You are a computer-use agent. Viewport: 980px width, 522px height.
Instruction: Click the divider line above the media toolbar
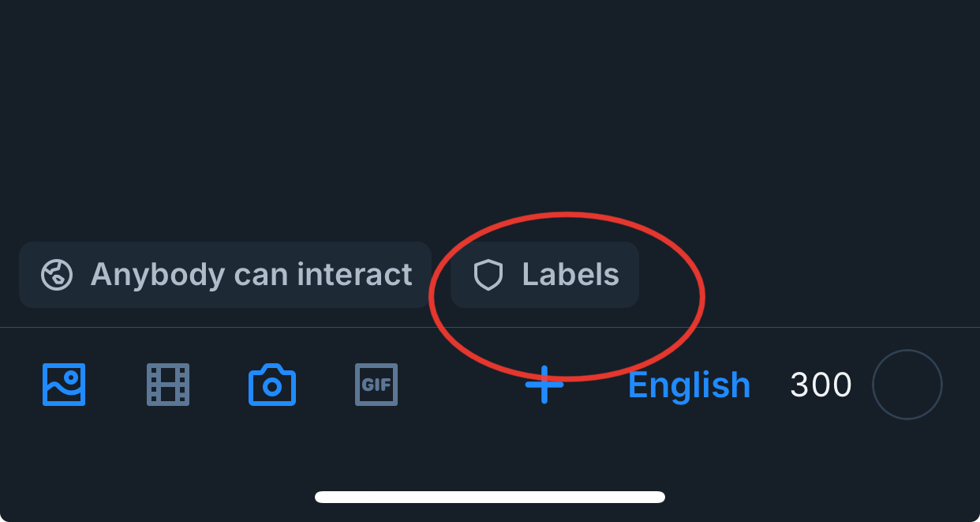coord(316,327)
